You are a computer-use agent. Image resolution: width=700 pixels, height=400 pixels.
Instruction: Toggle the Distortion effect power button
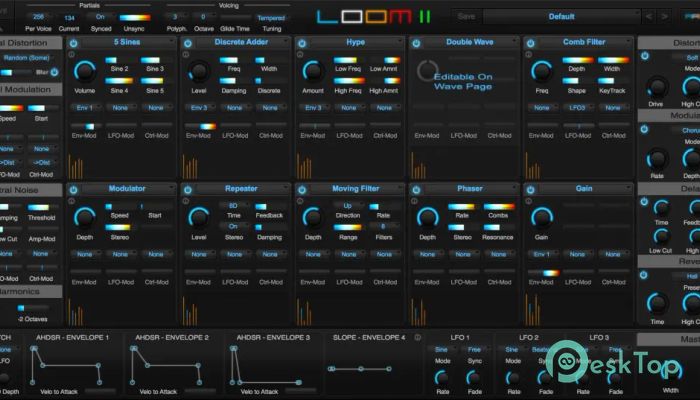point(645,56)
